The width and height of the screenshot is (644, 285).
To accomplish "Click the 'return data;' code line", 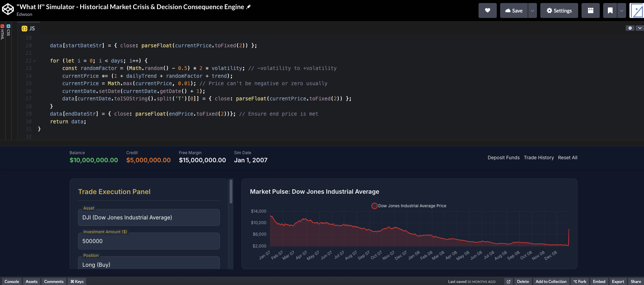I will tap(68, 122).
